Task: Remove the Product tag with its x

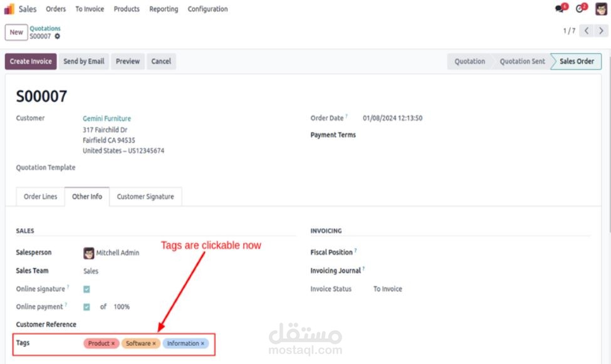Action: [113, 343]
